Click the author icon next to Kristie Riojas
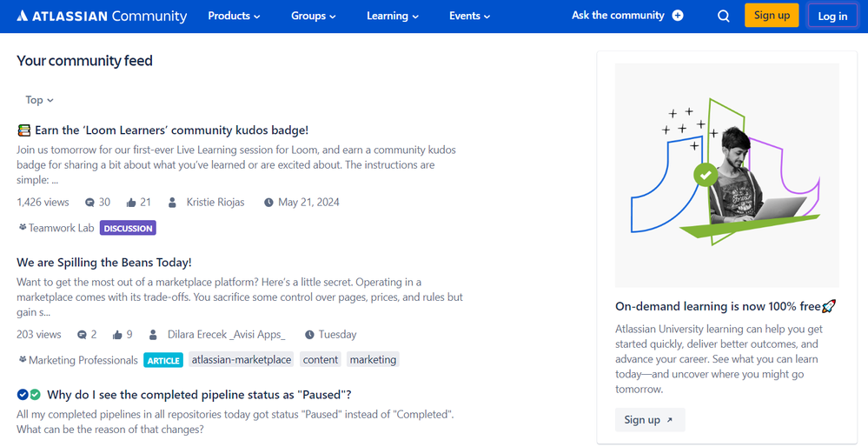Image resolution: width=868 pixels, height=447 pixels. point(172,202)
